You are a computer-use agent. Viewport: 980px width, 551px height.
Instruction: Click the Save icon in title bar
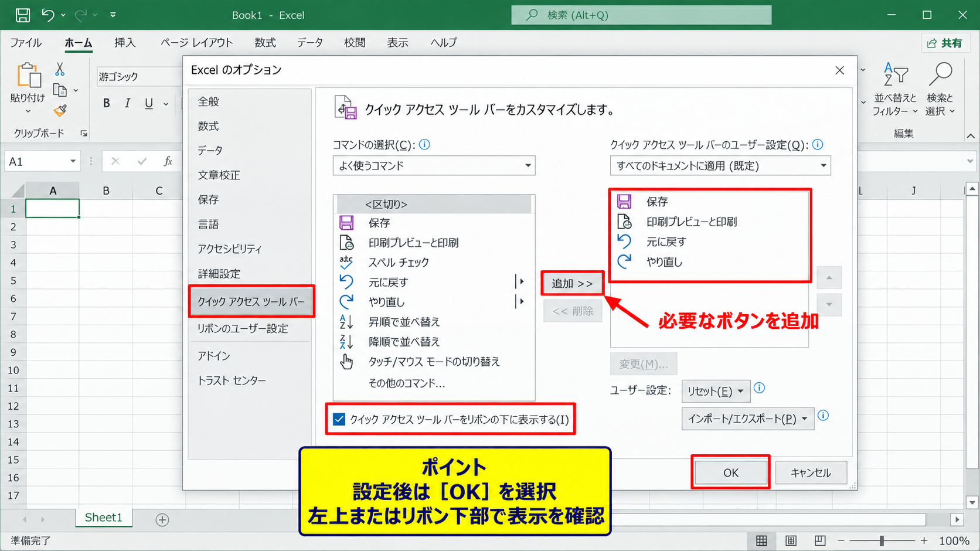(23, 15)
